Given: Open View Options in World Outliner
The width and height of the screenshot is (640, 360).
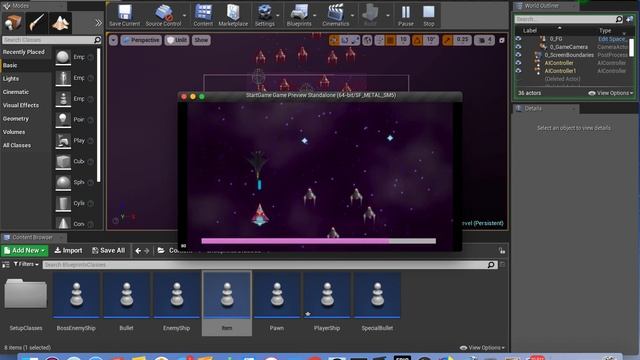Looking at the screenshot, I should 611,93.
